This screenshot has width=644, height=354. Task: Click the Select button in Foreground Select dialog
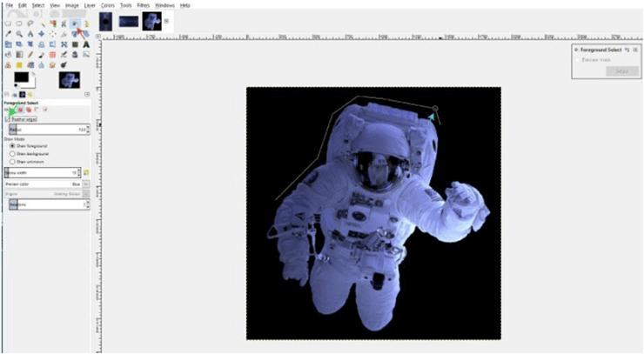click(x=621, y=70)
